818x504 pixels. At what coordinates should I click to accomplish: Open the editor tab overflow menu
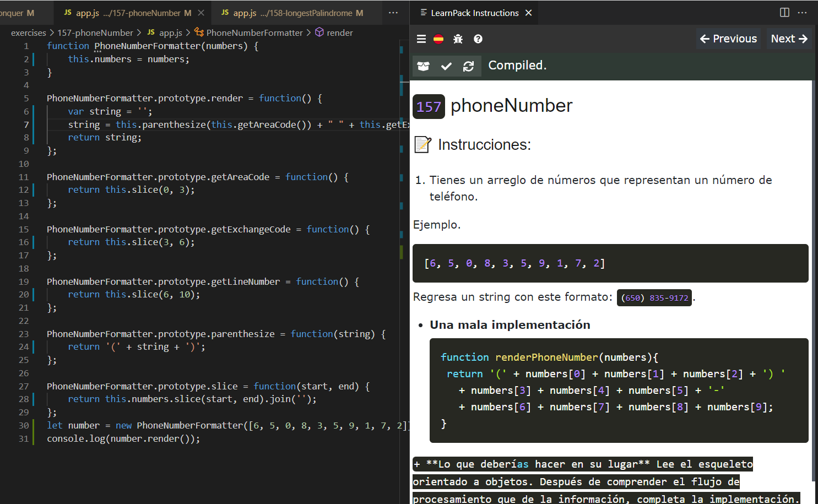click(x=393, y=12)
